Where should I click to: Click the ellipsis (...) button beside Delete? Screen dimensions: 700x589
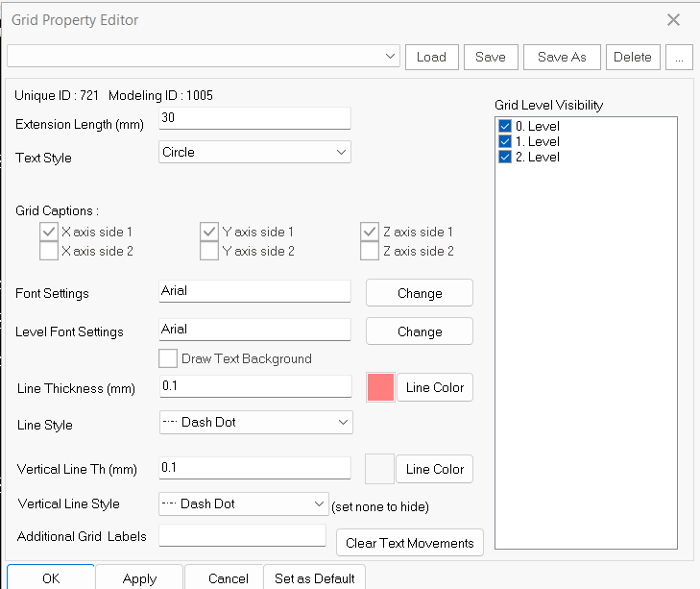[x=678, y=57]
